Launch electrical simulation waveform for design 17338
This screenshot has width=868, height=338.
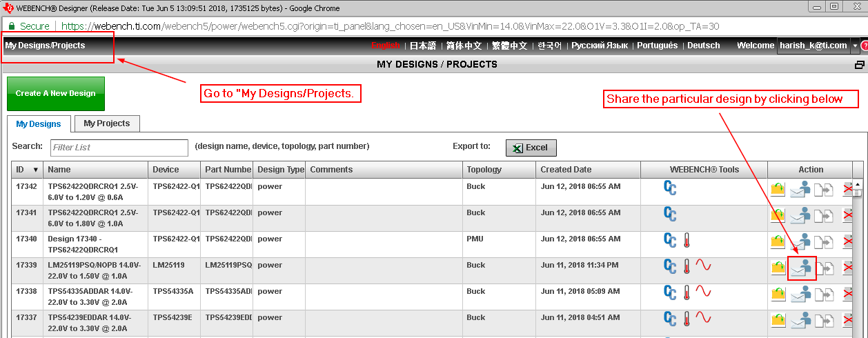[703, 292]
